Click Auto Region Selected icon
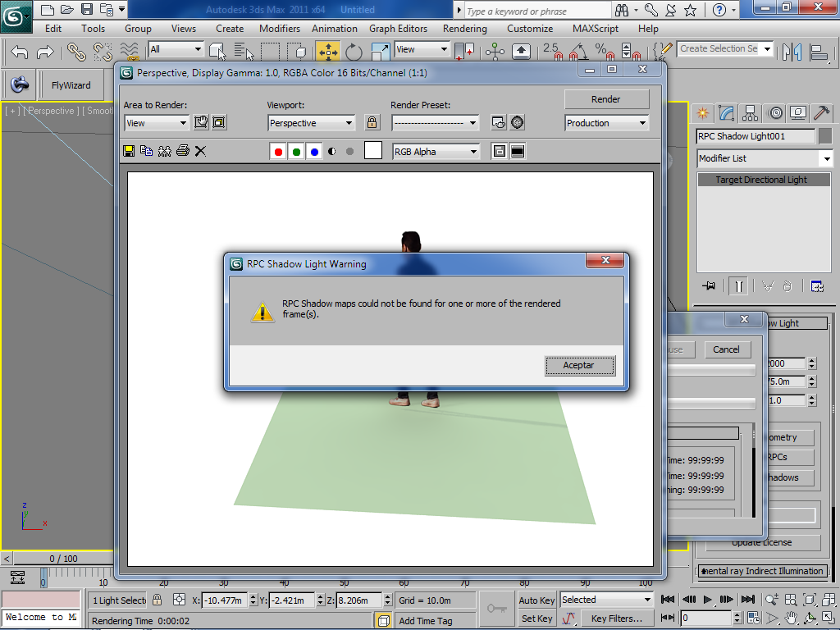The height and width of the screenshot is (630, 840). tap(218, 123)
